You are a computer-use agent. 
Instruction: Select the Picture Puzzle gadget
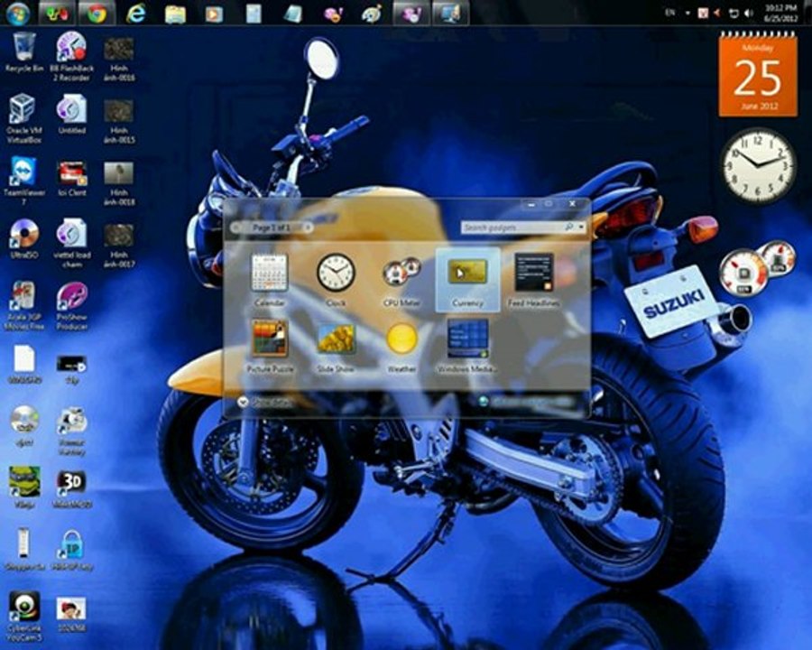269,346
